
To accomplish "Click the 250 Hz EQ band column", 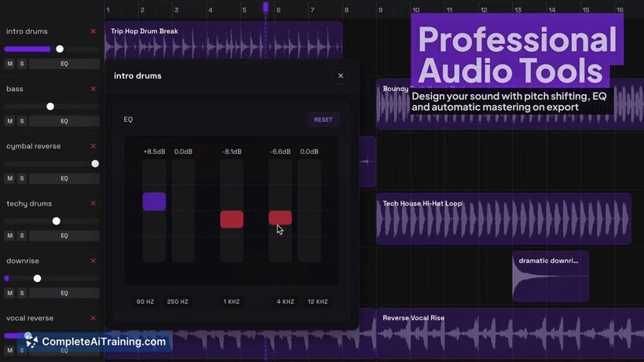I will pyautogui.click(x=183, y=210).
